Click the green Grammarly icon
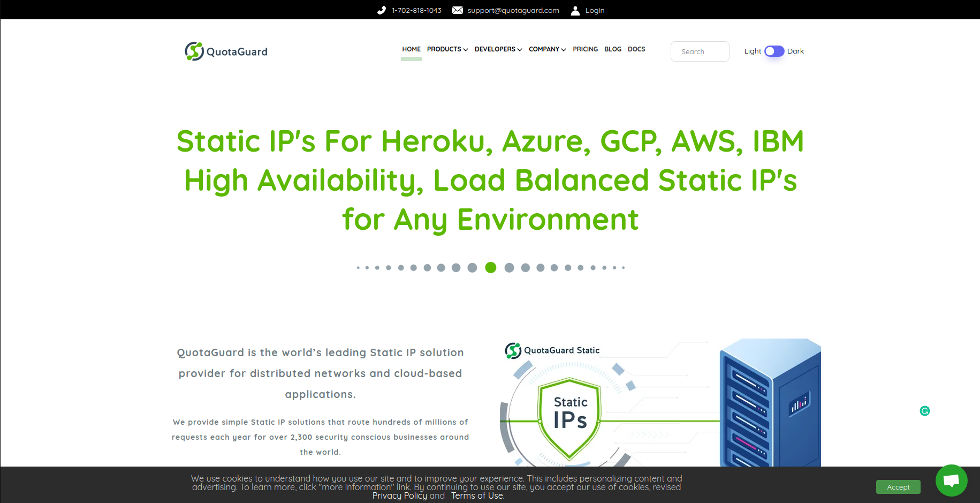 point(925,411)
